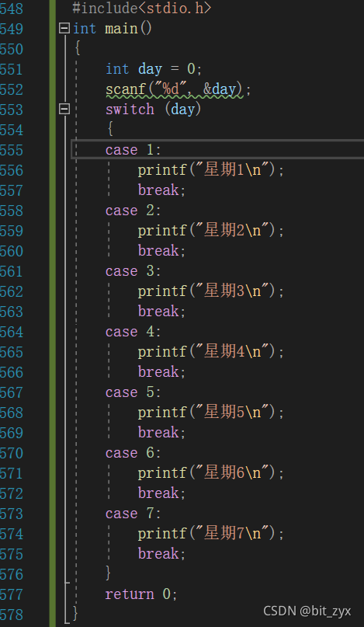Click 'break;' on line 572

click(x=162, y=493)
